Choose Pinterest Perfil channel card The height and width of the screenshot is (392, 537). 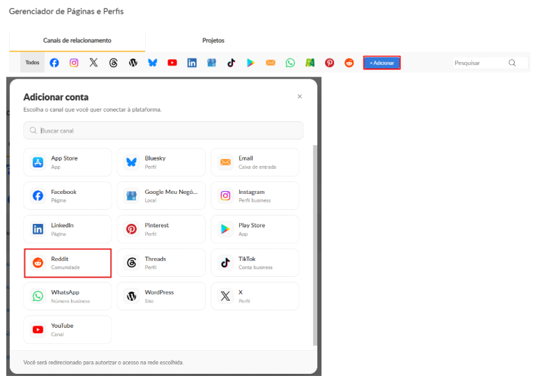[x=161, y=229]
